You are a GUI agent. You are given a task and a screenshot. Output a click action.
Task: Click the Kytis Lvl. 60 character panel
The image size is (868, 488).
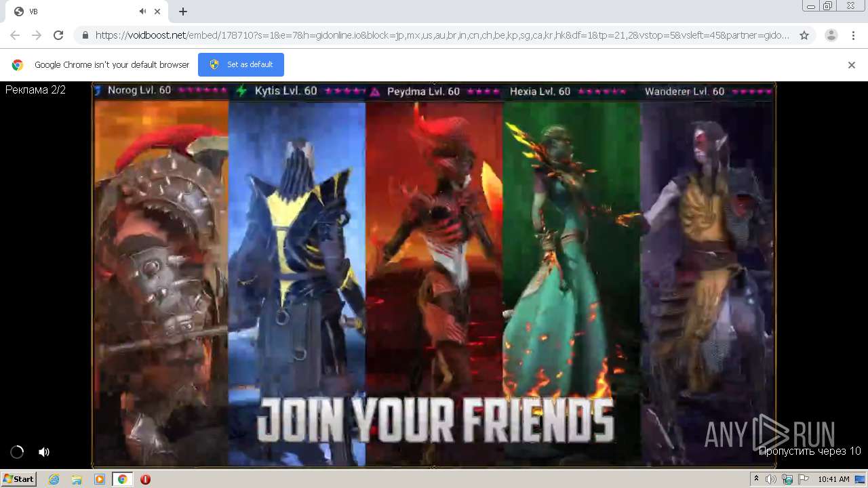297,275
